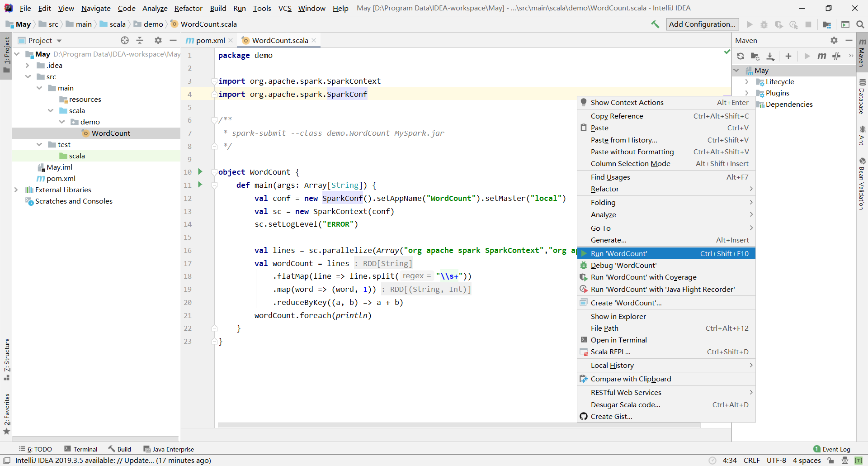
Task: Expand the External Libraries tree node
Action: pos(16,190)
